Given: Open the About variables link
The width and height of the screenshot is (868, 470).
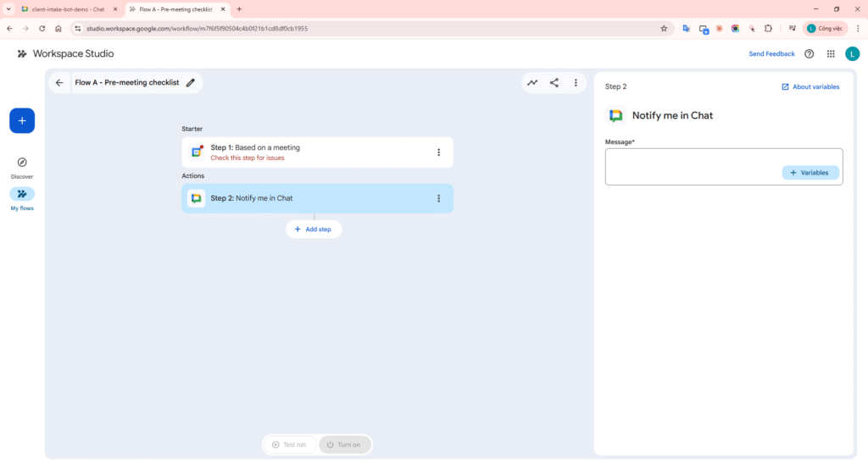Looking at the screenshot, I should [810, 87].
